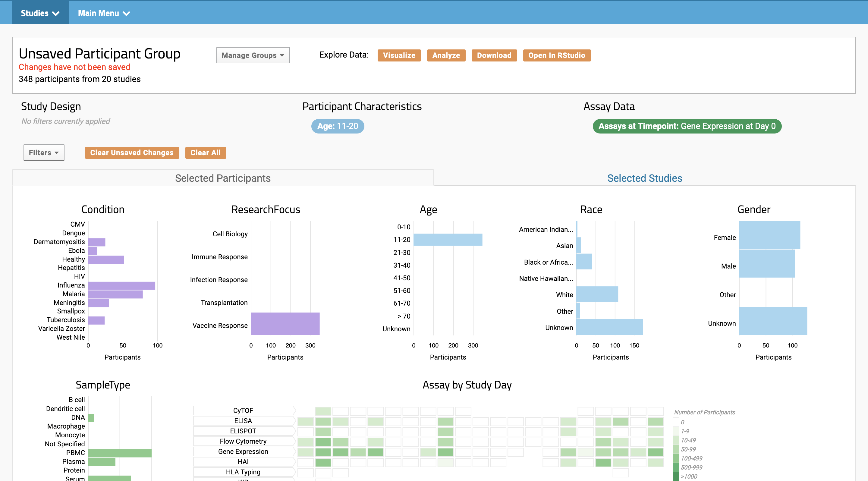Remove the Age: 11-20 filter chip

[x=338, y=126]
